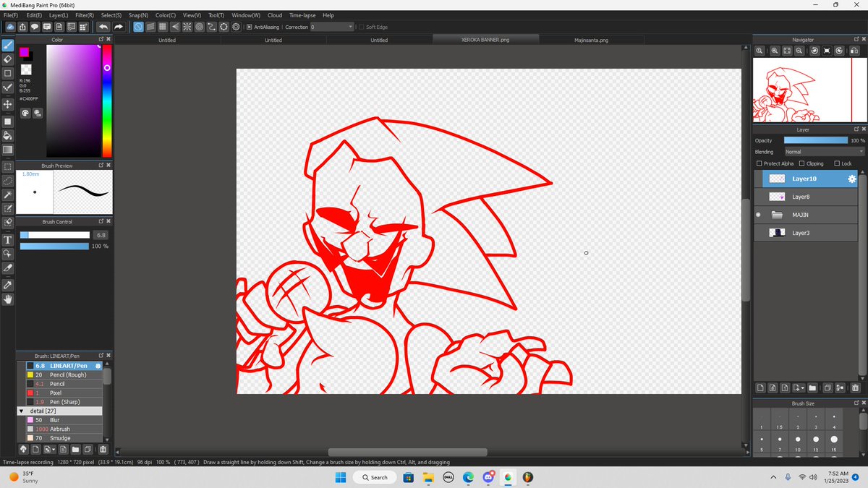Switch to the Majinsanta.png tab

tap(592, 40)
